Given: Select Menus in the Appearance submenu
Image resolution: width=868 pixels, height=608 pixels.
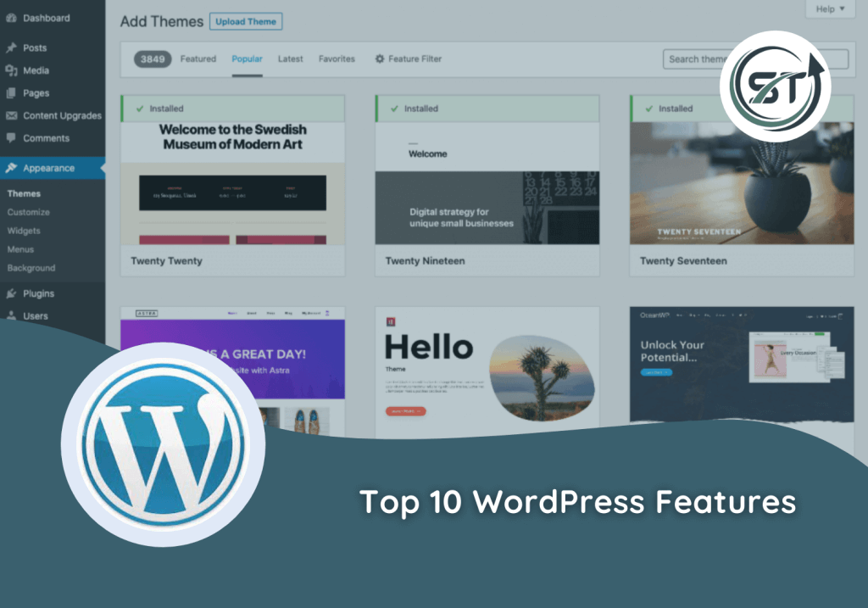Looking at the screenshot, I should point(20,250).
